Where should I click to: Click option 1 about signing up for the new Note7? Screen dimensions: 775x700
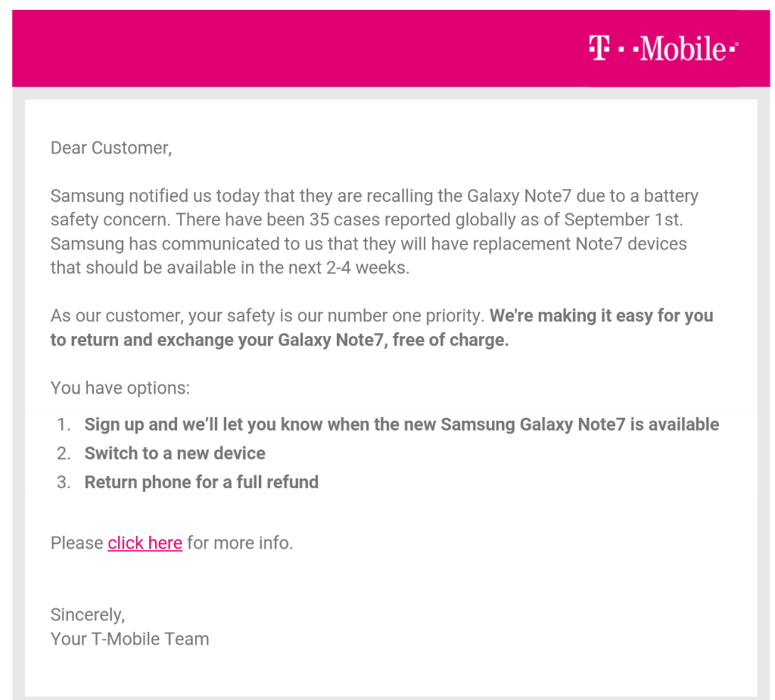click(x=401, y=424)
